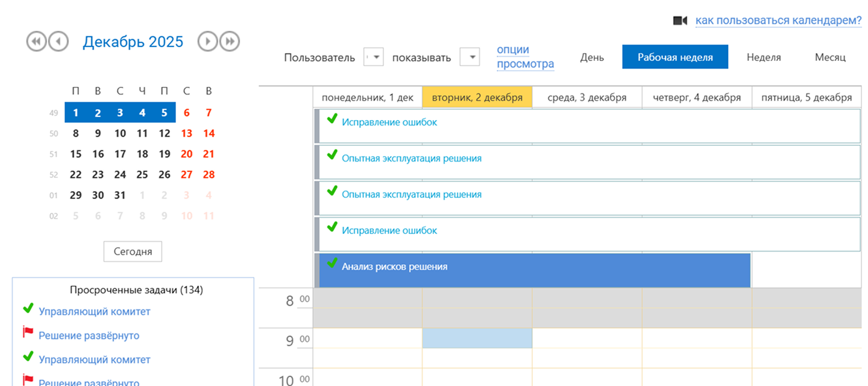This screenshot has width=868, height=386.
Task: Click checkmark on first 'Опытная эксплуатация решения'
Action: tap(332, 154)
